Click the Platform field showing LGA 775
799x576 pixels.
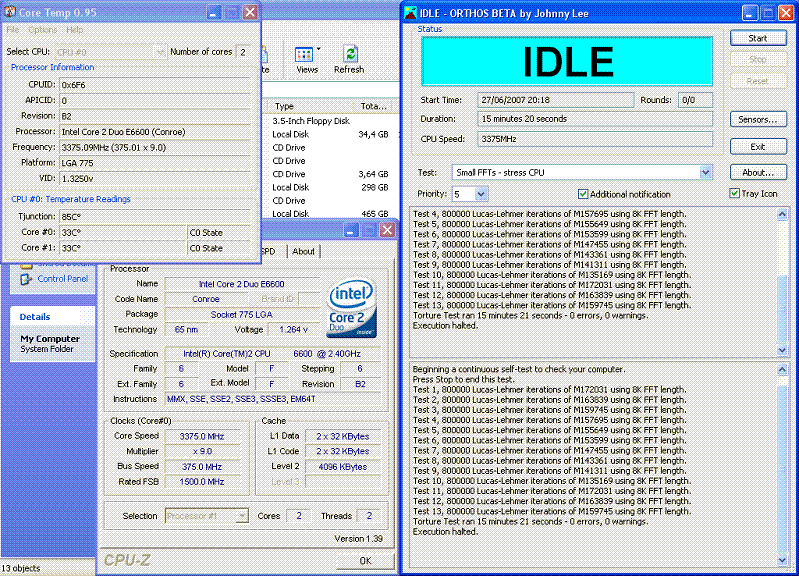click(x=155, y=163)
